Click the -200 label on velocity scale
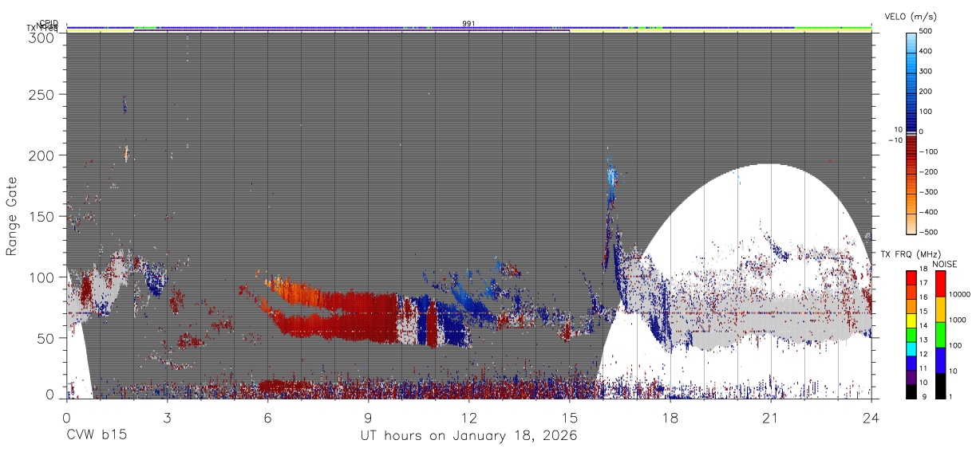The height and width of the screenshot is (452, 980). click(x=929, y=171)
